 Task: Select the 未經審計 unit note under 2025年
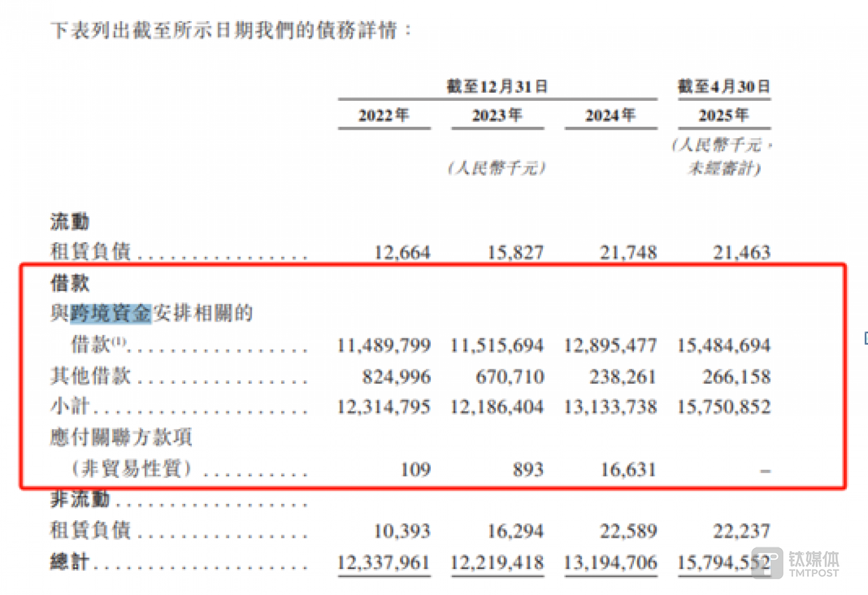click(x=724, y=168)
